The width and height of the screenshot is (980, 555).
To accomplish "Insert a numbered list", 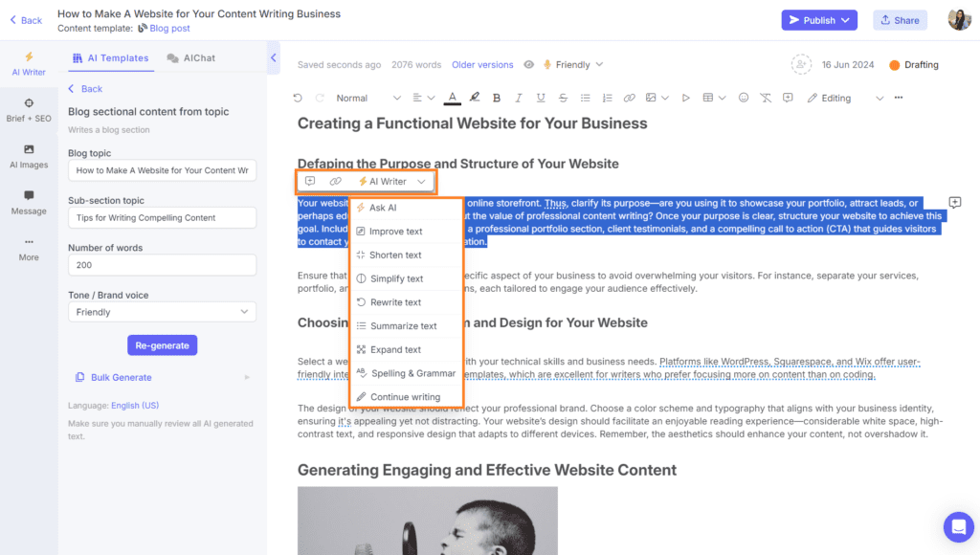I will [x=607, y=99].
